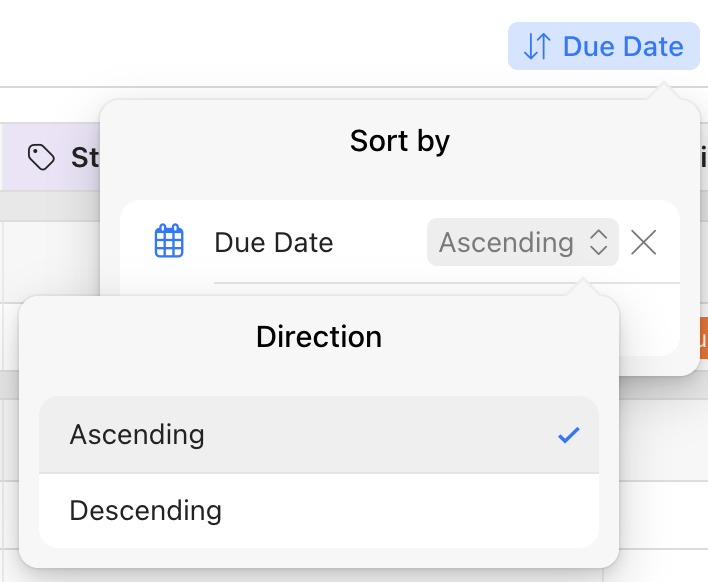
Task: Click the blue checkmark beside Ascending
Action: click(568, 435)
